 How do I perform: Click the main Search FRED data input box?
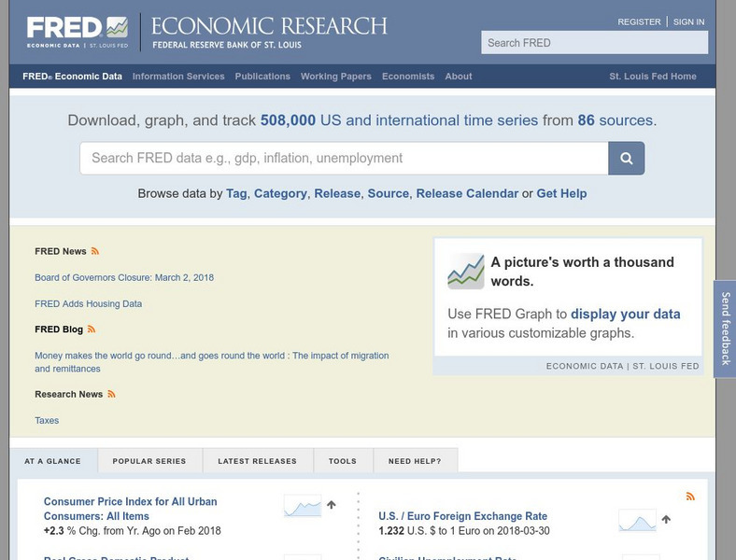(344, 159)
